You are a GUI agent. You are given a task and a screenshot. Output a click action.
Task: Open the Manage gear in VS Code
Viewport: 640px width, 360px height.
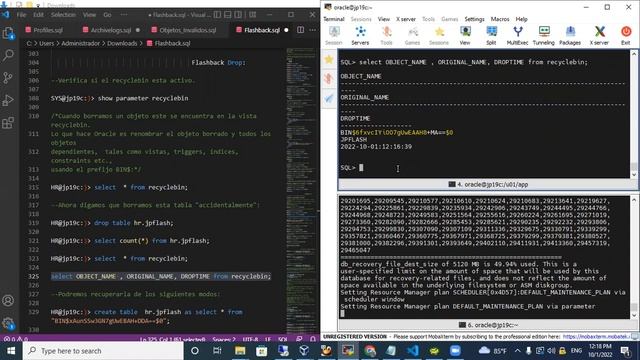(x=8, y=323)
